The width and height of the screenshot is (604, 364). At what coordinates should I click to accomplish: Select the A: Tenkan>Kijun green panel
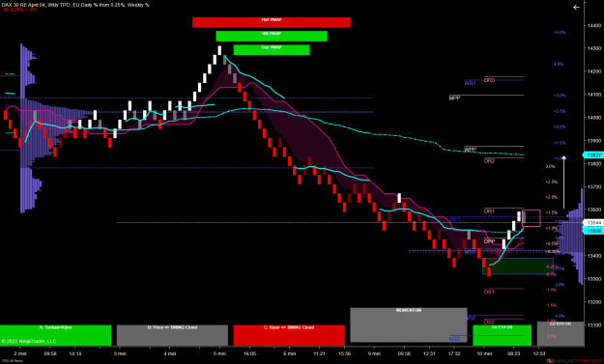pyautogui.click(x=55, y=335)
